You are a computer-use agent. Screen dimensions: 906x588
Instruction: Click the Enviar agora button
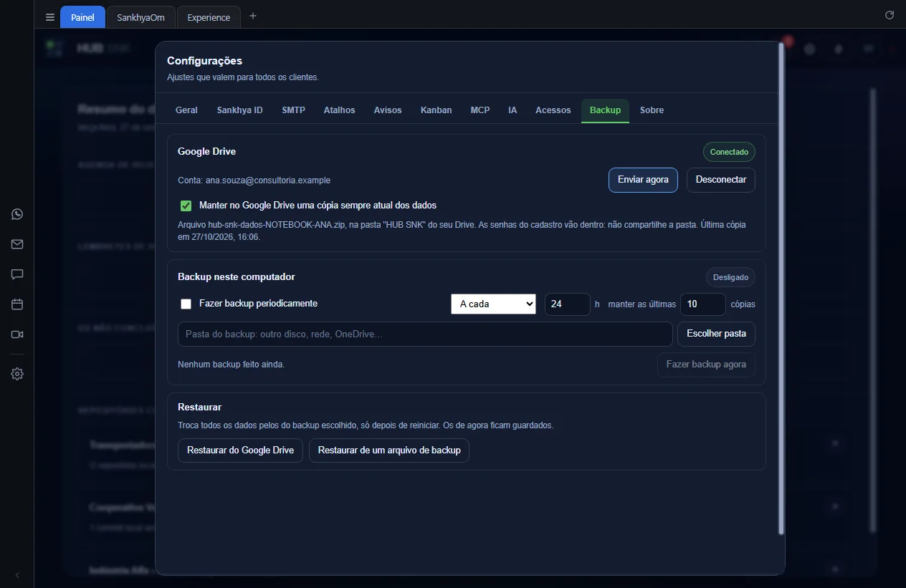643,180
